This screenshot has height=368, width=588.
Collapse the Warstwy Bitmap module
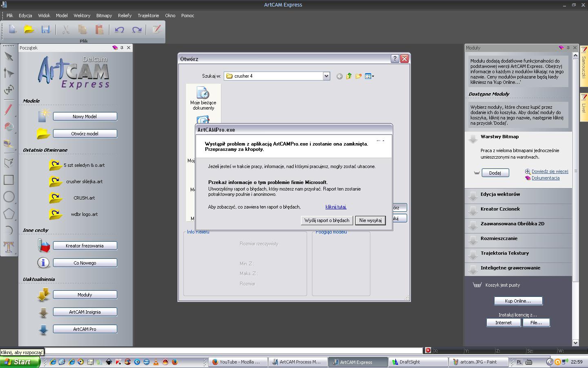click(473, 139)
